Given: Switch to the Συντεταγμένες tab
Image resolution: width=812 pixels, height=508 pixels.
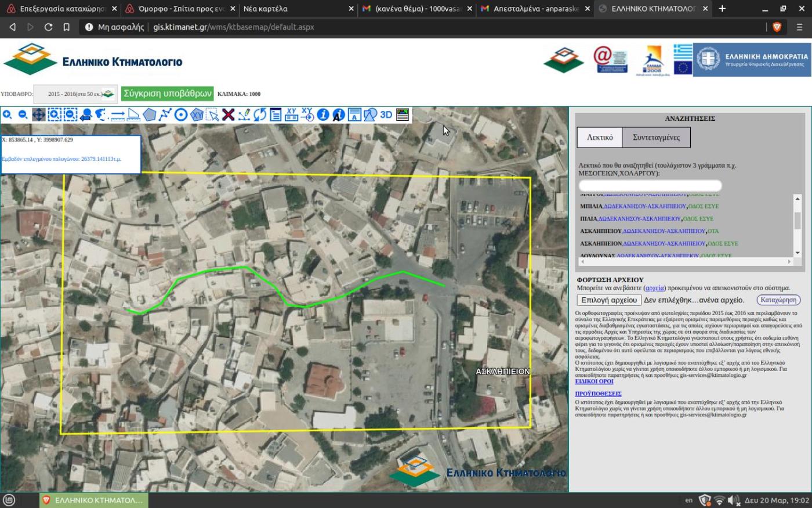Looking at the screenshot, I should pyautogui.click(x=656, y=138).
